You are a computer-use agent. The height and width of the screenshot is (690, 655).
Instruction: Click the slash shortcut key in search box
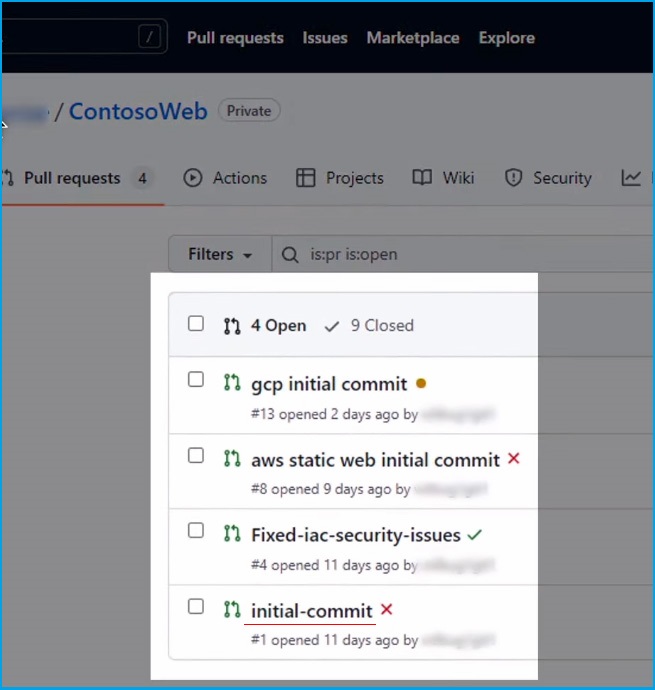coord(150,37)
